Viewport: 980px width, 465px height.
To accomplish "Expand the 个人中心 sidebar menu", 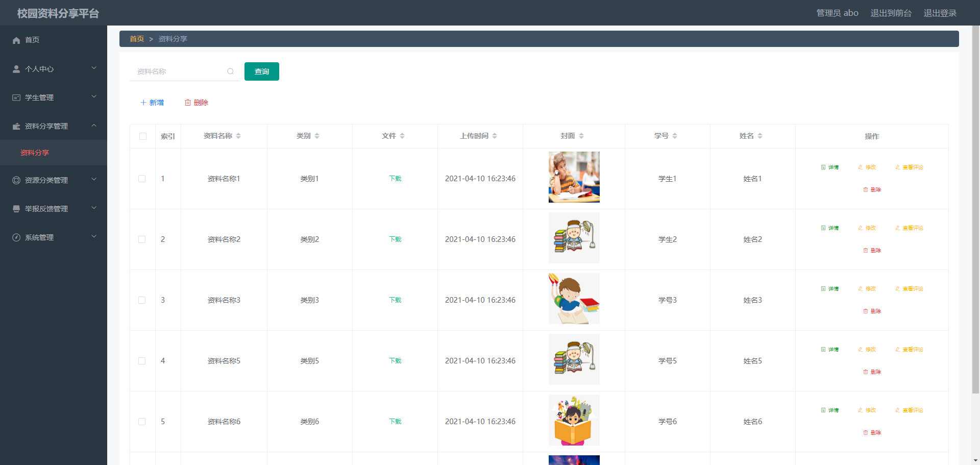I will pos(54,68).
